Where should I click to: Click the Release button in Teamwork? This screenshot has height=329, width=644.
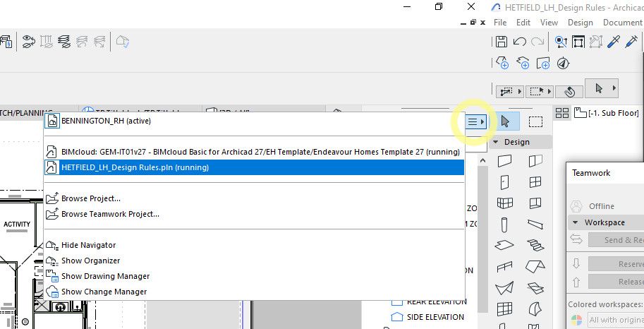616,282
